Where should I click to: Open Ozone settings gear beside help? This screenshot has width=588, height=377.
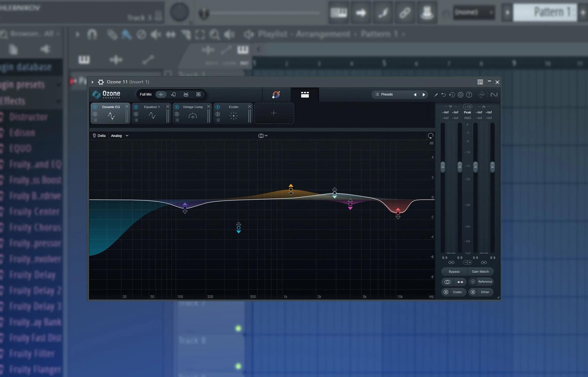click(461, 95)
